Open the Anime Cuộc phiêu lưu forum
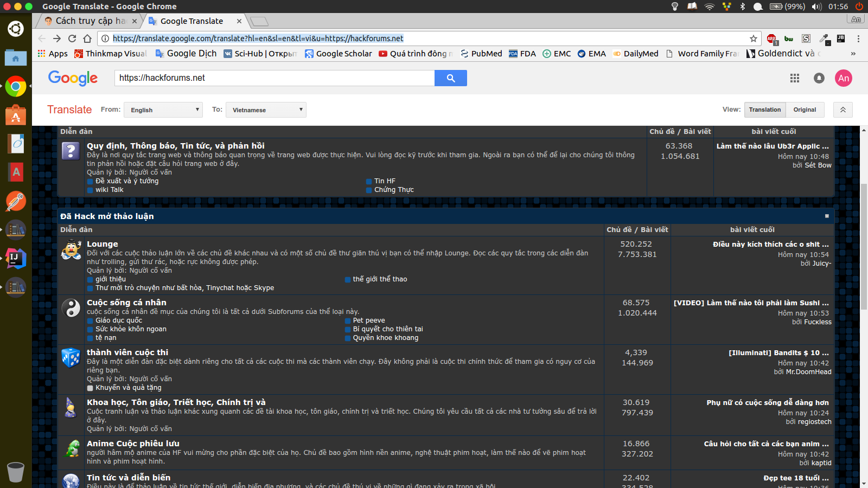 (133, 444)
